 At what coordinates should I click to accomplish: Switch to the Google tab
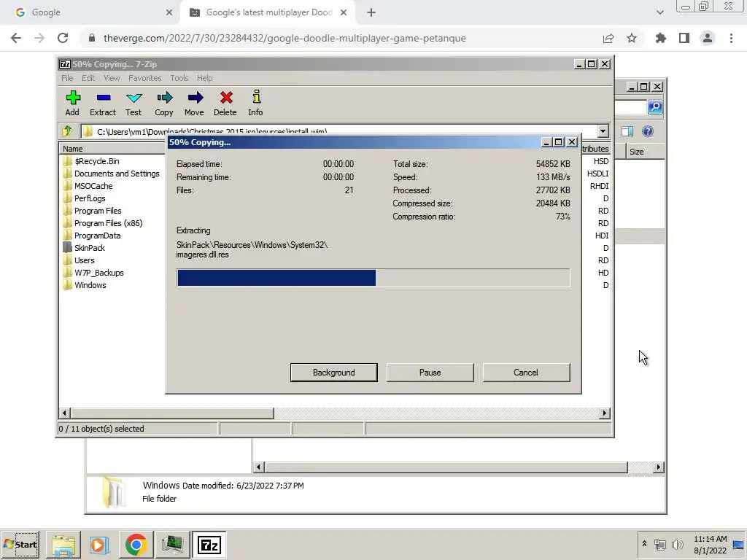[x=90, y=12]
